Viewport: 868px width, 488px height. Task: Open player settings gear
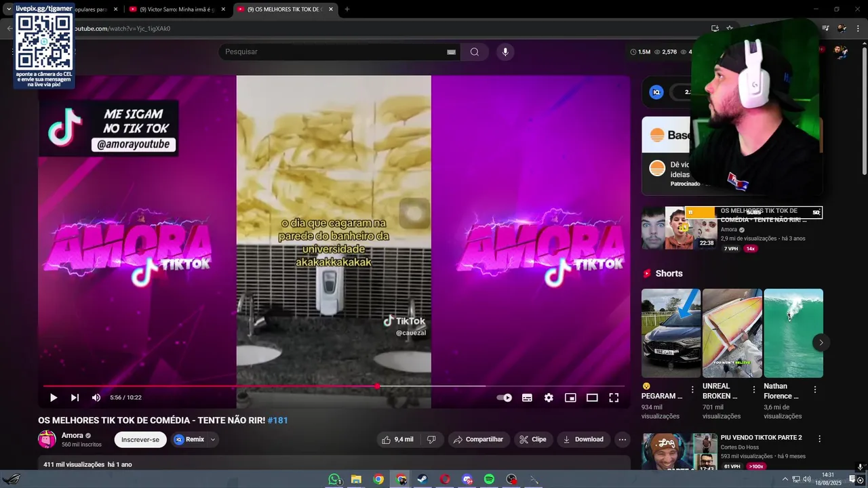[x=549, y=398]
